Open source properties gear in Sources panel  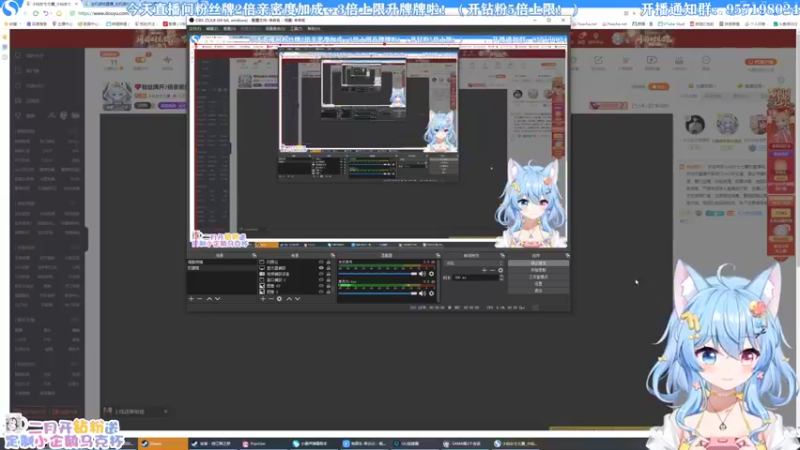point(279,298)
